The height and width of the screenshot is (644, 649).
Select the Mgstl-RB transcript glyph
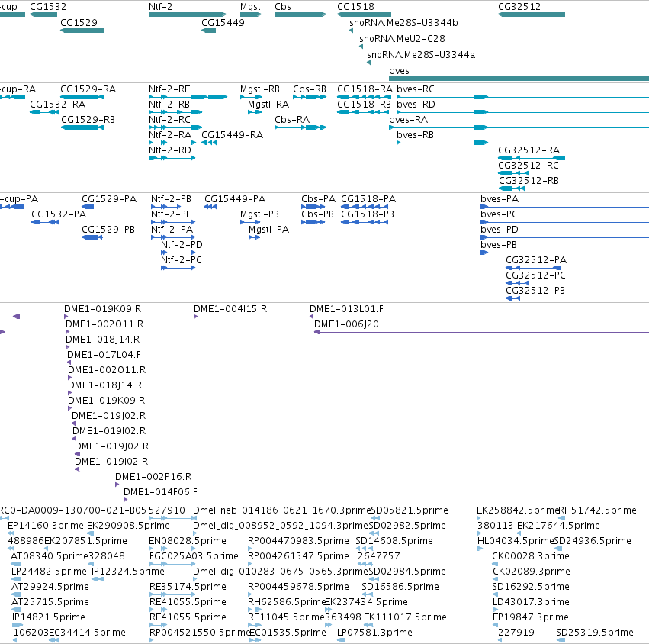click(251, 97)
